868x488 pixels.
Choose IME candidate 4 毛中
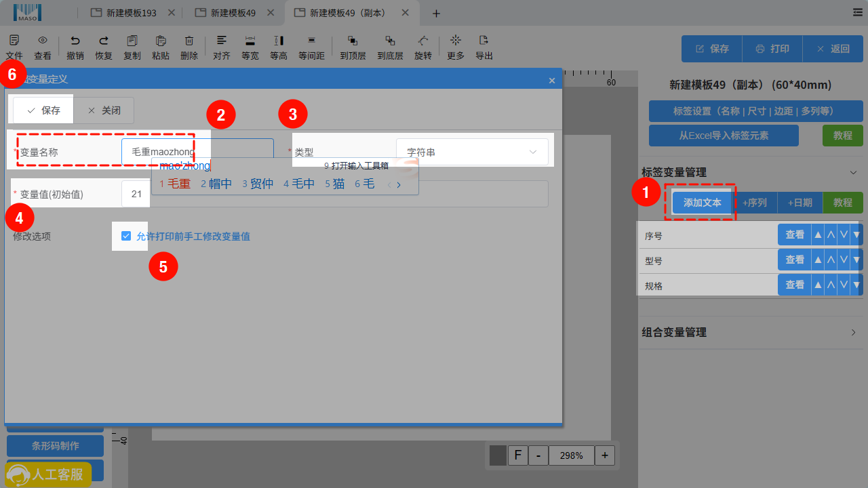[299, 184]
